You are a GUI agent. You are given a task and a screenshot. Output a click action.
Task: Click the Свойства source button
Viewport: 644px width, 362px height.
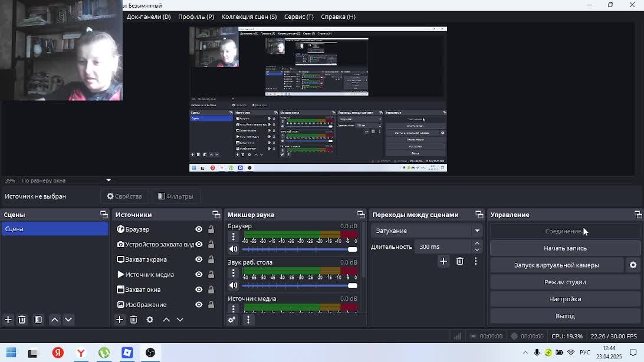pos(124,196)
